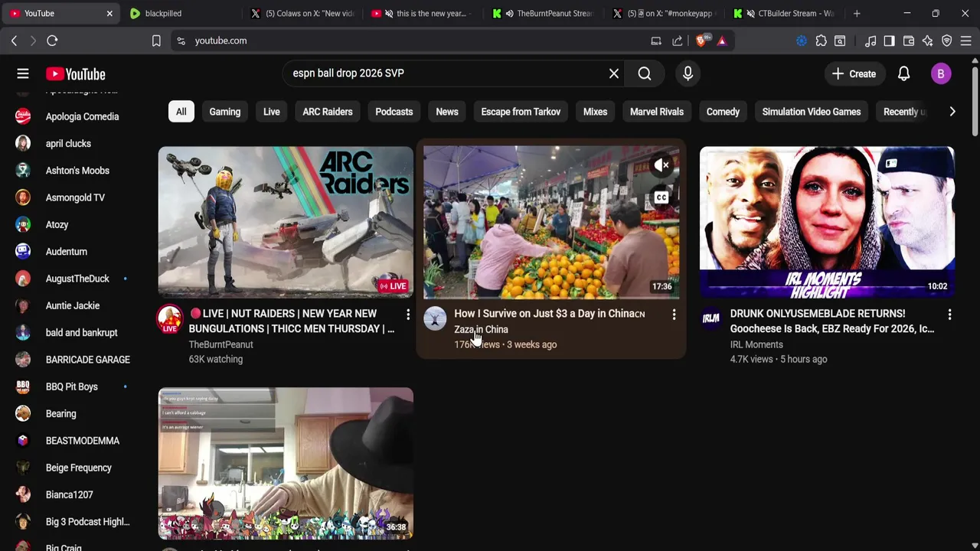This screenshot has width=980, height=551.
Task: Open options for Survive on $3 video
Action: 674,315
